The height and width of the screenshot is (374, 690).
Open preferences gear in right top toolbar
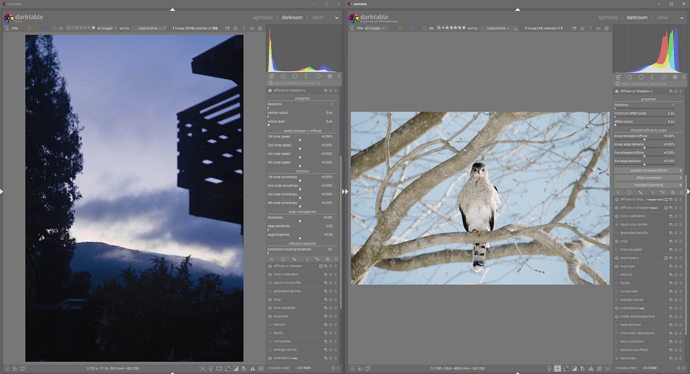pyautogui.click(x=606, y=28)
